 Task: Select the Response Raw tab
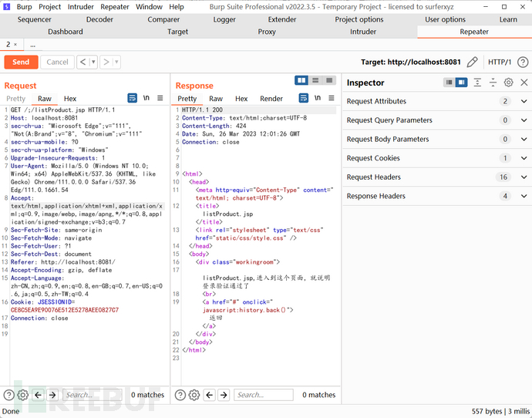pos(216,99)
